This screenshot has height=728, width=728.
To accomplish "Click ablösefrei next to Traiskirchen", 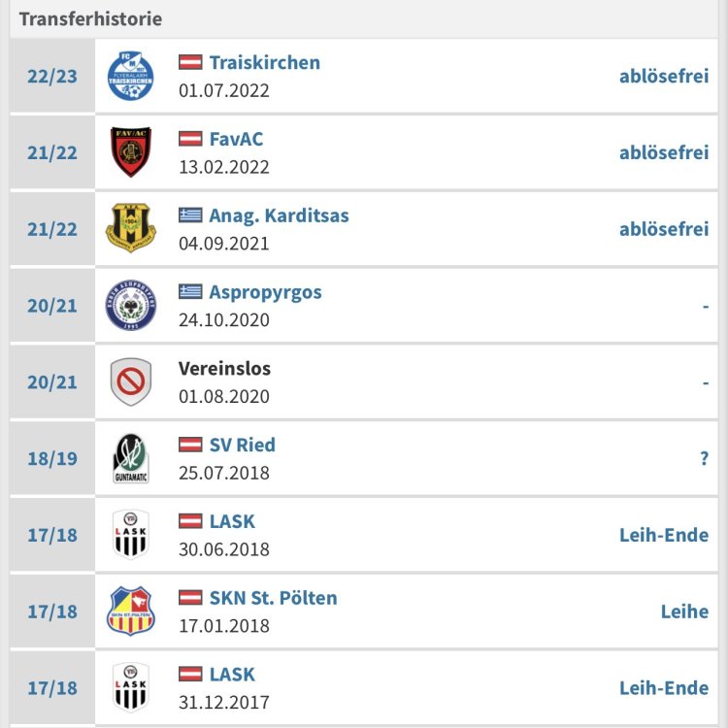I will pyautogui.click(x=664, y=76).
